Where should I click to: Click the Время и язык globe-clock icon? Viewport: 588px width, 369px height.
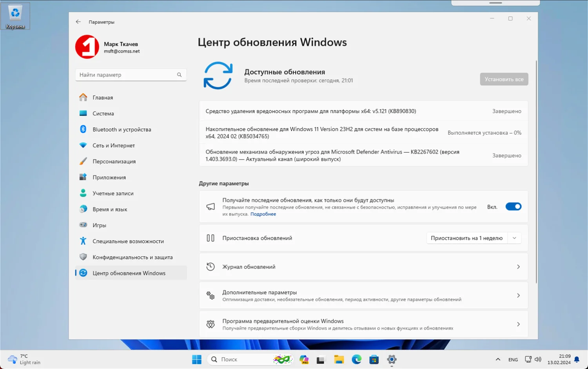click(83, 209)
